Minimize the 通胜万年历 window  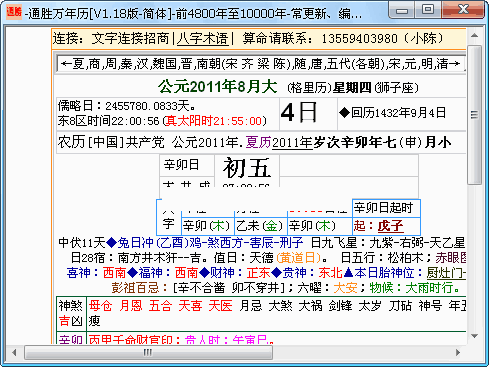click(x=402, y=10)
